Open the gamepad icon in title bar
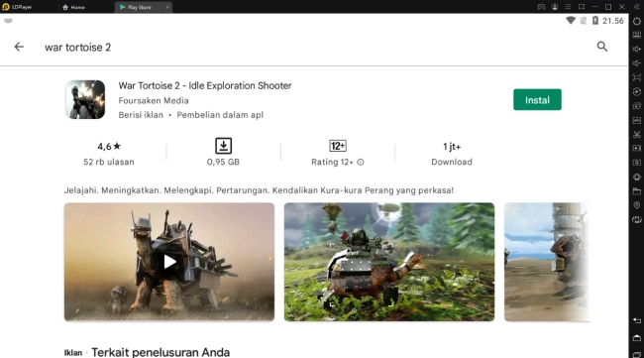Screen dimensions: 644x358 click(x=541, y=7)
